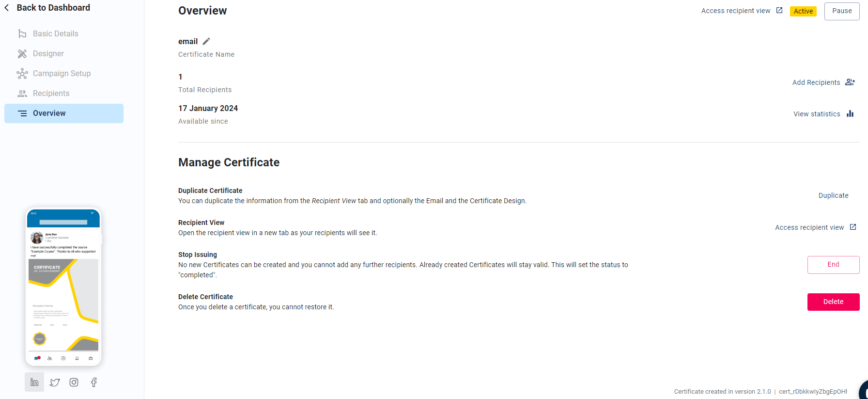Click the back arrow beside Back to Dashboard
868x399 pixels.
tap(6, 7)
